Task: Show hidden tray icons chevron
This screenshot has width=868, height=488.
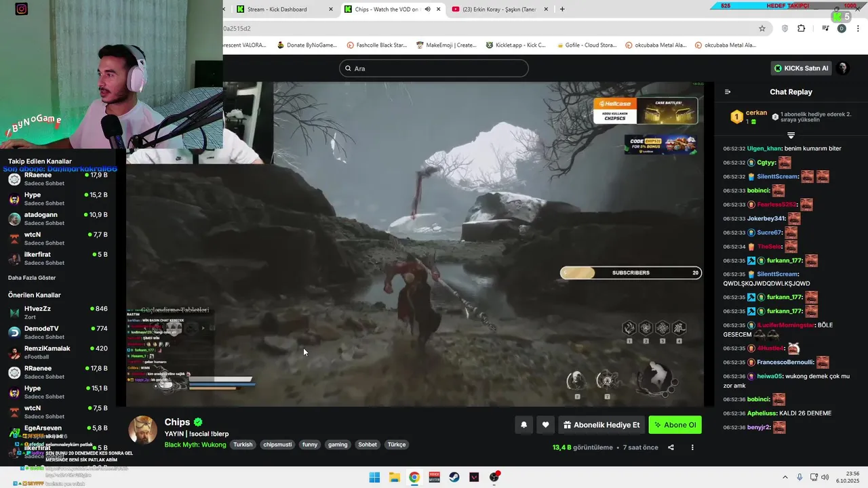Action: click(x=785, y=477)
